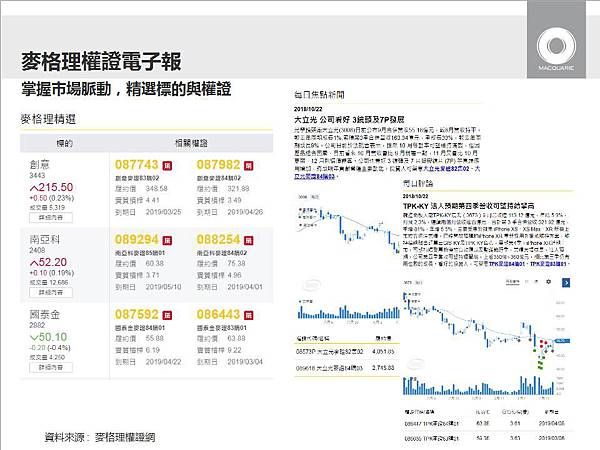The width and height of the screenshot is (600, 450).
Task: Click expiry date 2019/03/25
Action: tap(163, 212)
